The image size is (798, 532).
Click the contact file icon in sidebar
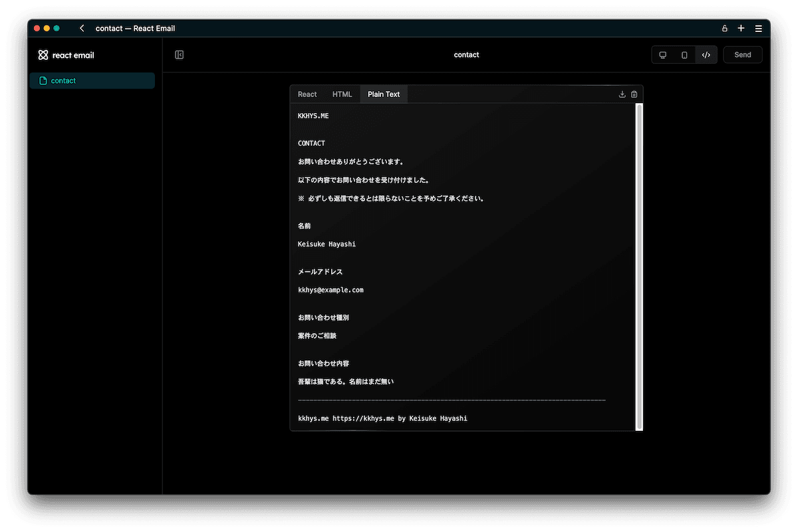click(x=43, y=80)
